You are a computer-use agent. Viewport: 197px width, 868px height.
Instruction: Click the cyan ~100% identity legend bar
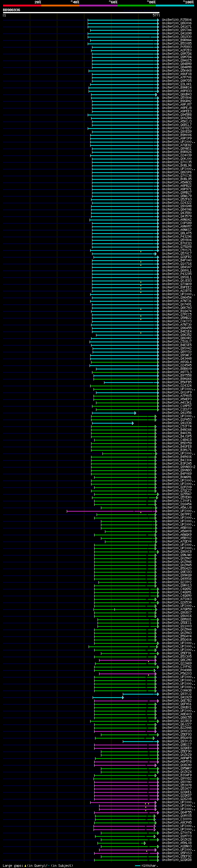[175, 6]
